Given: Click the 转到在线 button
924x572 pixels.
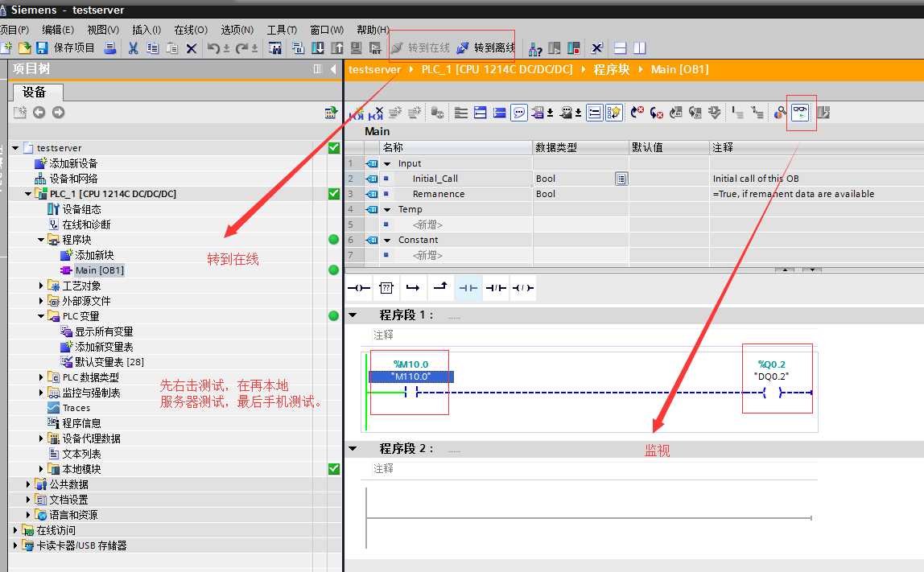Looking at the screenshot, I should [420, 47].
